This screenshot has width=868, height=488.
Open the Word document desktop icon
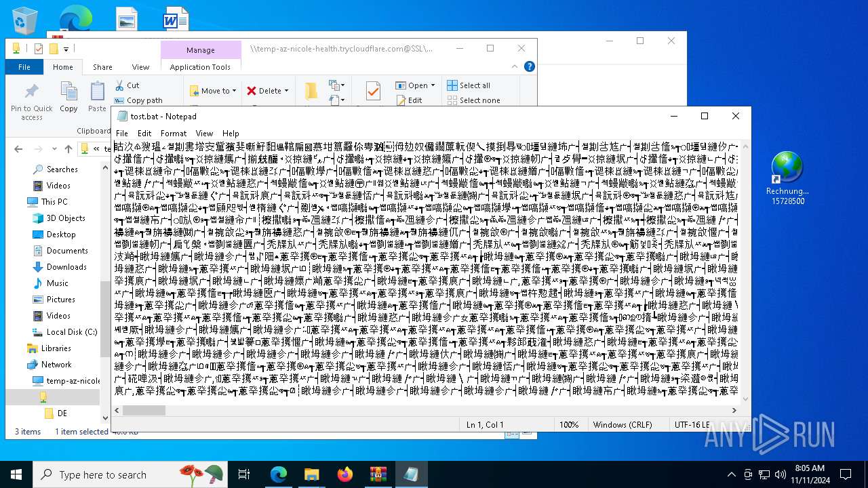[x=176, y=19]
